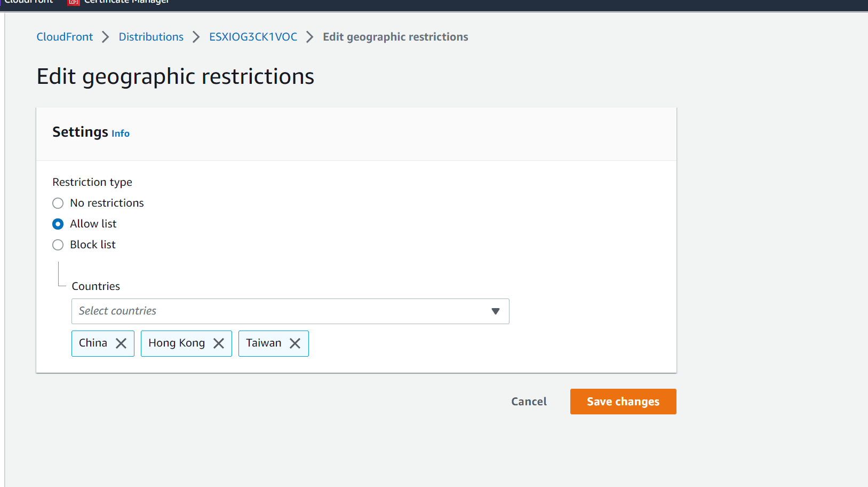Click the red Certificate Manager icon
This screenshot has height=487, width=868.
click(73, 2)
